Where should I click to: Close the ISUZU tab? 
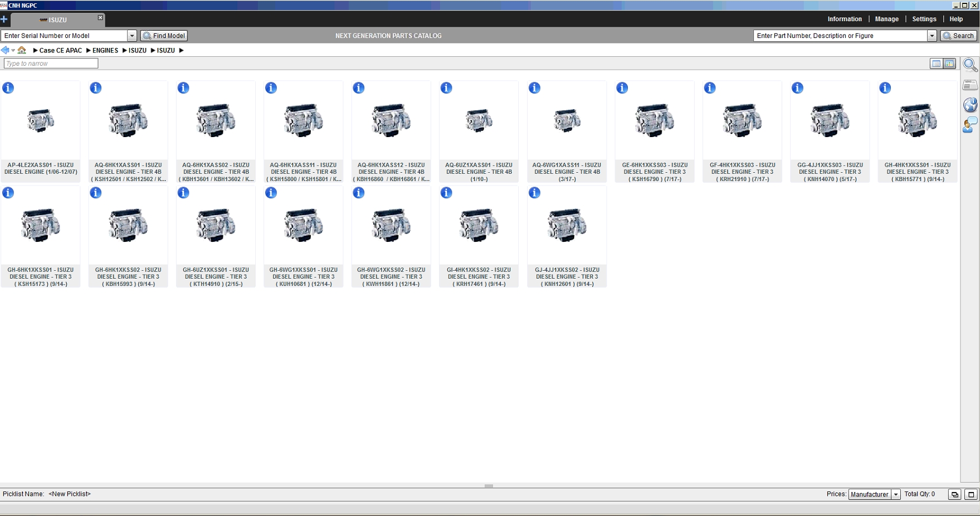tap(100, 18)
